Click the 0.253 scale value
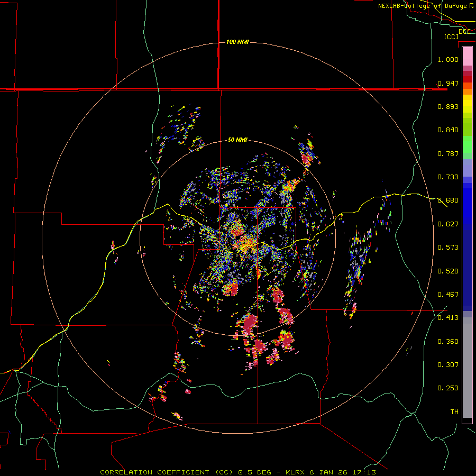Screen dimensions: 476x476 click(x=448, y=388)
